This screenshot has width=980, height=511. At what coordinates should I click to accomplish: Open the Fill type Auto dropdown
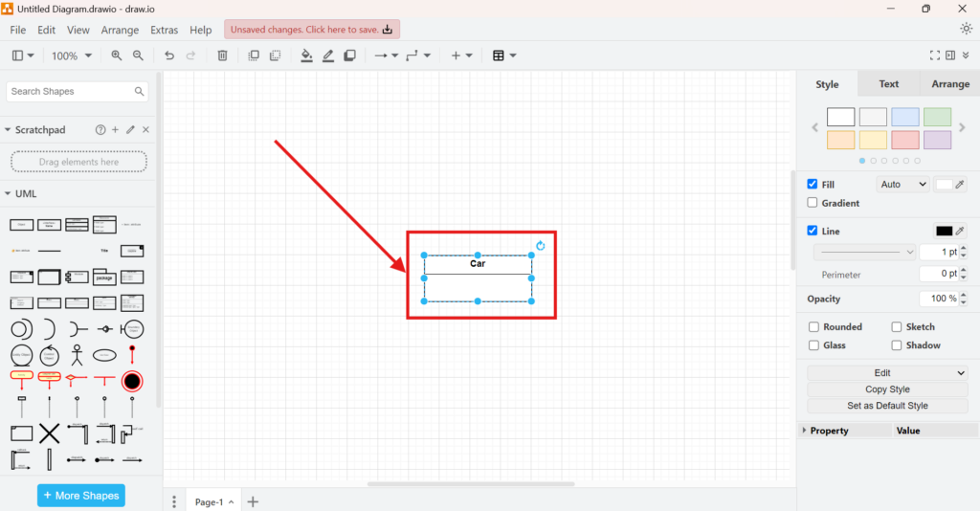902,185
